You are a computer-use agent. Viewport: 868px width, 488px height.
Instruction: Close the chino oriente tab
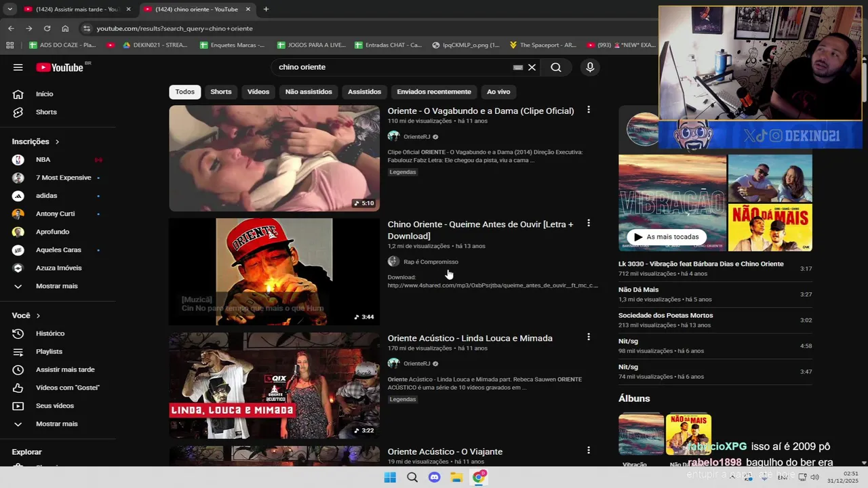pyautogui.click(x=248, y=9)
